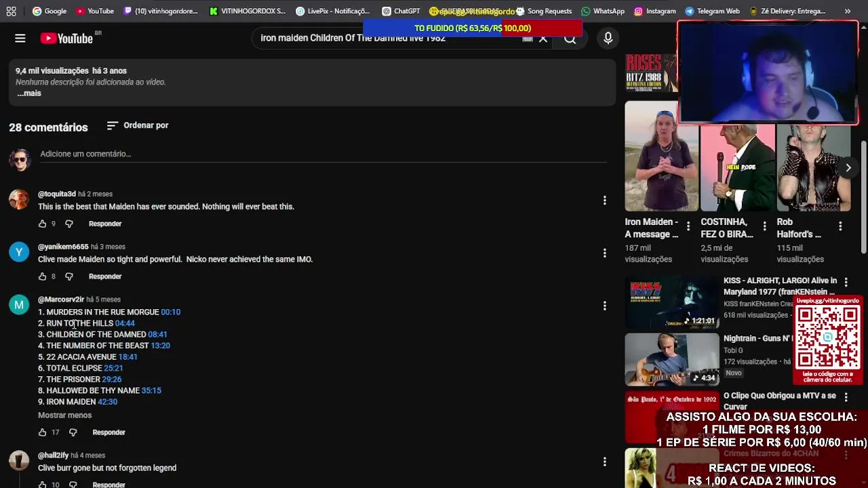Open the Instagram bookmark

click(x=655, y=11)
